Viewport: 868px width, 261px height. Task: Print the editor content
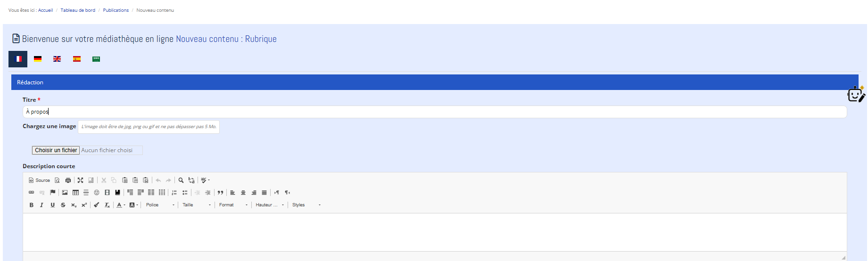point(68,180)
